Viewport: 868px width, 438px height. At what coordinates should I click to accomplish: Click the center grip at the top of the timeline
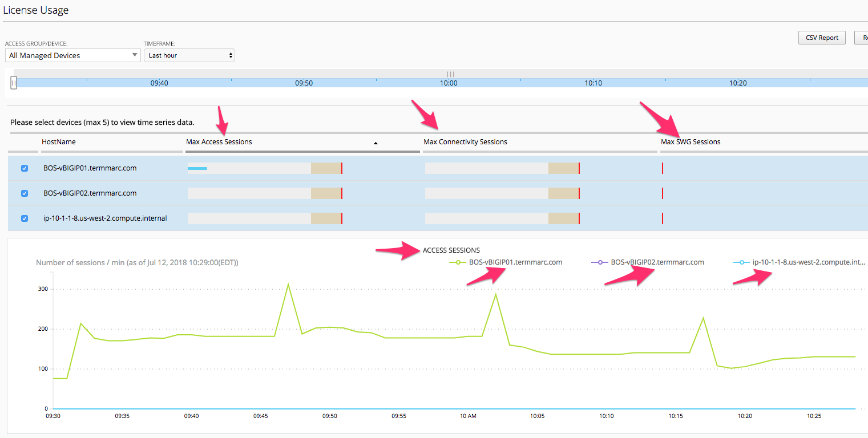point(450,74)
